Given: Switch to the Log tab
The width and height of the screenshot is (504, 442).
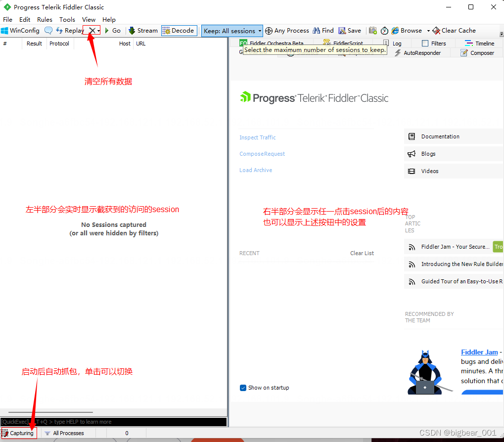Looking at the screenshot, I should click(x=392, y=44).
